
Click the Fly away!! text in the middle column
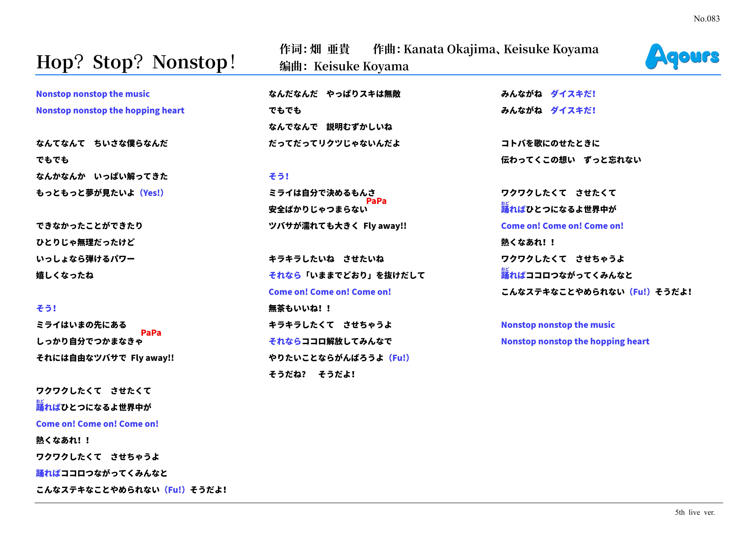385,226
